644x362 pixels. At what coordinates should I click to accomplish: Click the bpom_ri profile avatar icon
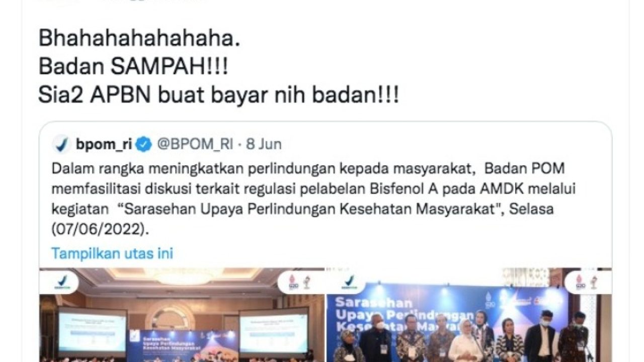(x=61, y=144)
